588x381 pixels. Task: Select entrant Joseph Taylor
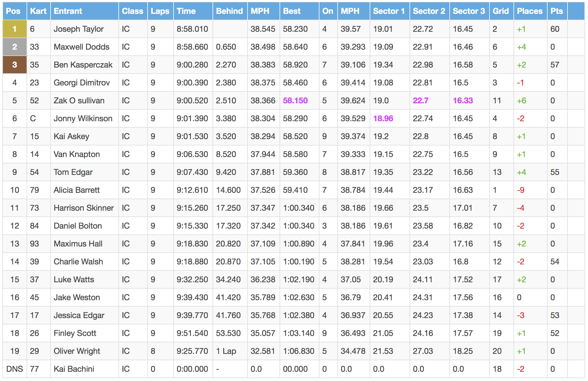[79, 29]
